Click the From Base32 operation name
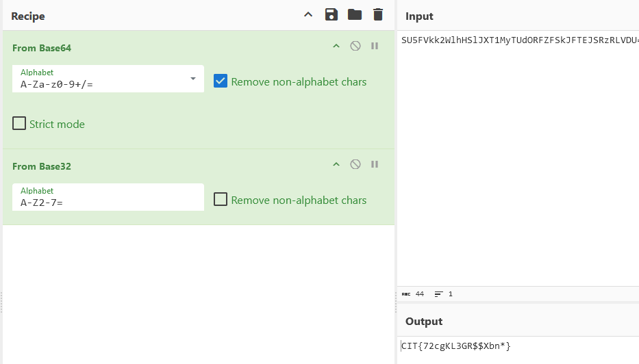639x364 pixels. pyautogui.click(x=42, y=166)
